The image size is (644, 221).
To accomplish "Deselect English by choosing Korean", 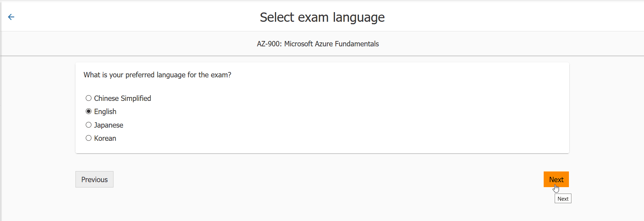I will 89,138.
